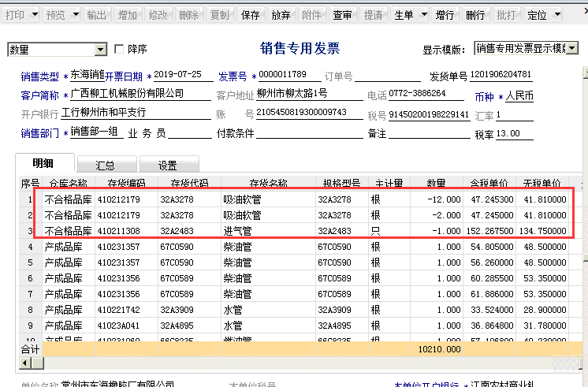Click the 修改 toolbar button
This screenshot has width=588, height=387.
pos(158,15)
